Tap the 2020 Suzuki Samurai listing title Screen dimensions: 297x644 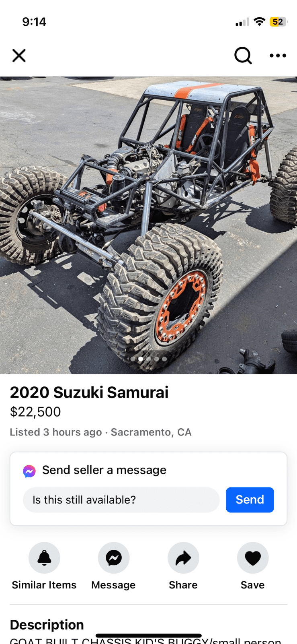(89, 392)
